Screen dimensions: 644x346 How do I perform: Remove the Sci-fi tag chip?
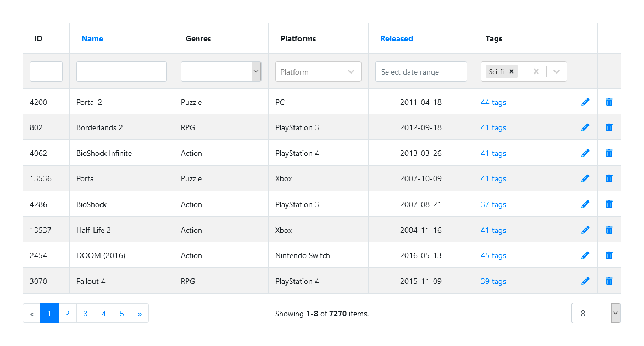point(512,71)
